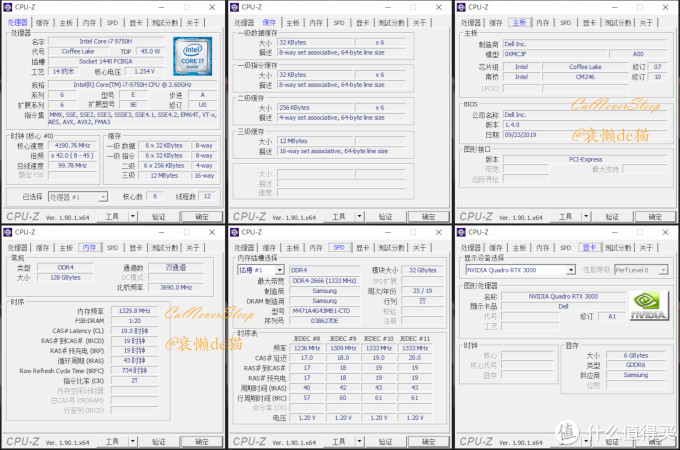Click the M471A4G43MB1-CTD part number field
680x450 pixels.
[x=324, y=311]
